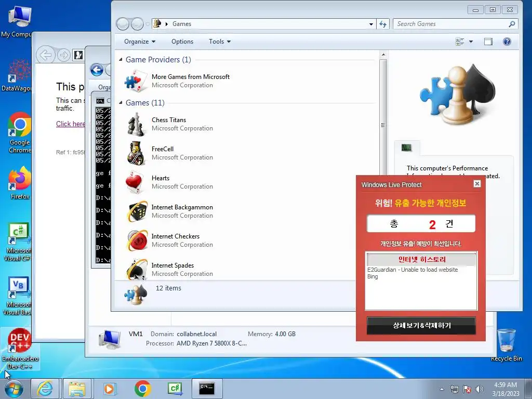Open the Tools dropdown menu
Viewport: 532px width, 399px height.
pyautogui.click(x=220, y=42)
